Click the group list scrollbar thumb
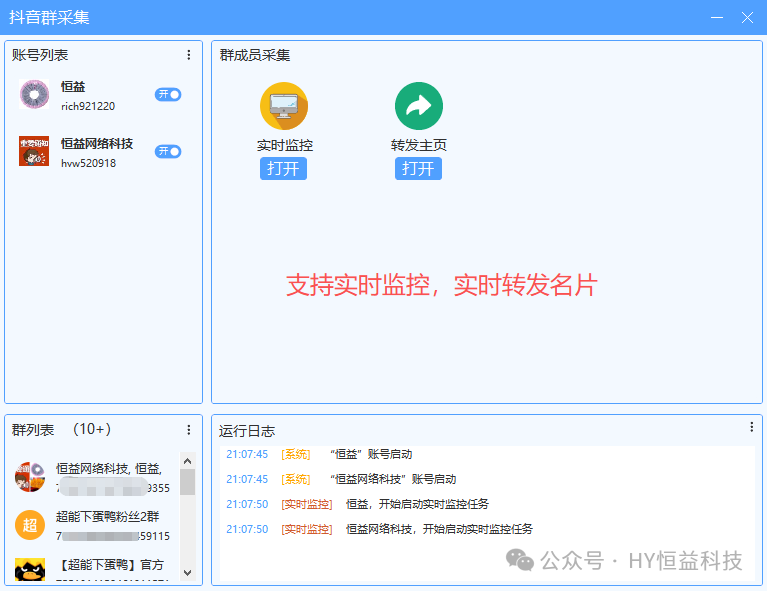This screenshot has height=591, width=767. click(x=187, y=482)
